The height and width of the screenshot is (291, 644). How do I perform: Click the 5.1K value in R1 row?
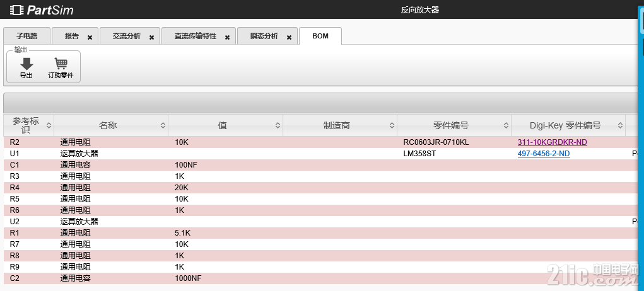pyautogui.click(x=183, y=233)
